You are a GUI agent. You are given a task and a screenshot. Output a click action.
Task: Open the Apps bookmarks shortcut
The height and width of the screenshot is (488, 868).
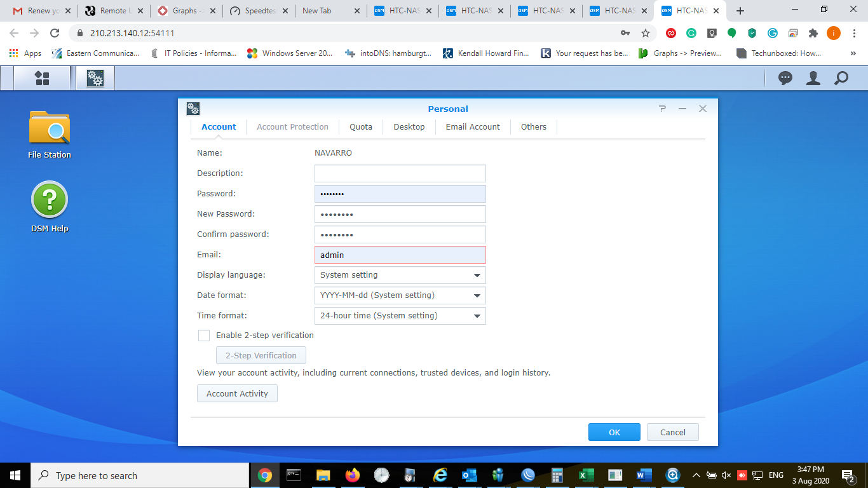[25, 53]
